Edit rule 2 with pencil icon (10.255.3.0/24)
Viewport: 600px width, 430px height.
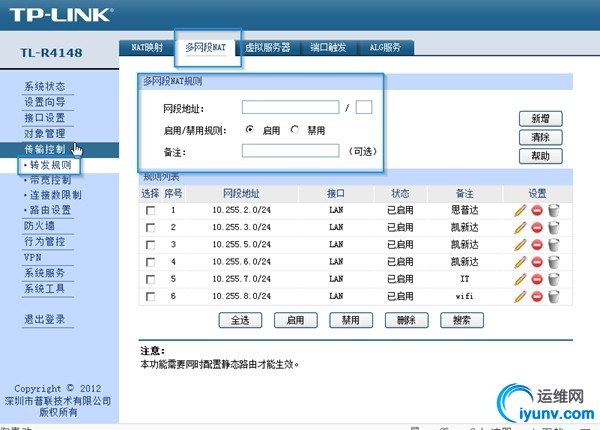pos(520,228)
